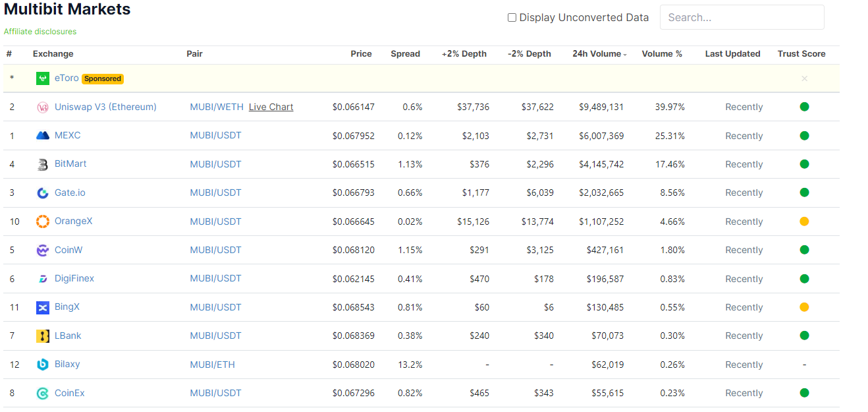Click the green trust score dot for BitMart

[804, 164]
